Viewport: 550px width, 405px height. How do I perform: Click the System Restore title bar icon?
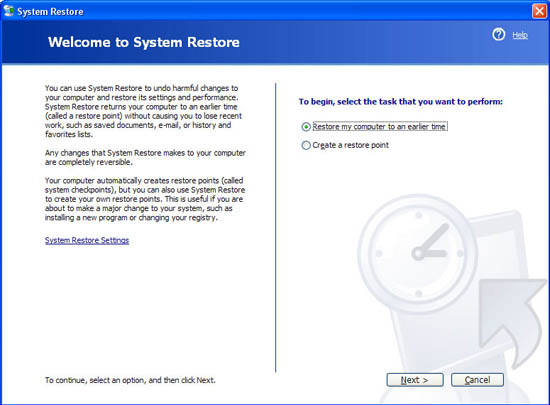tap(9, 11)
